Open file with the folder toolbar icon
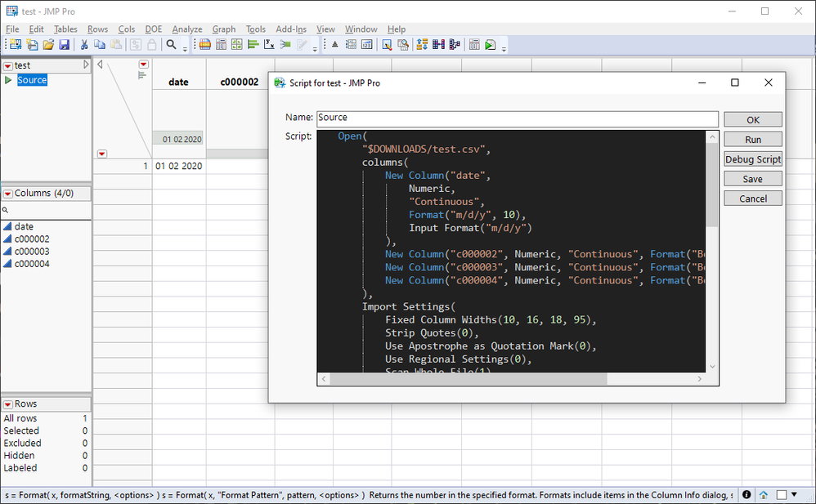The width and height of the screenshot is (816, 504). point(48,45)
